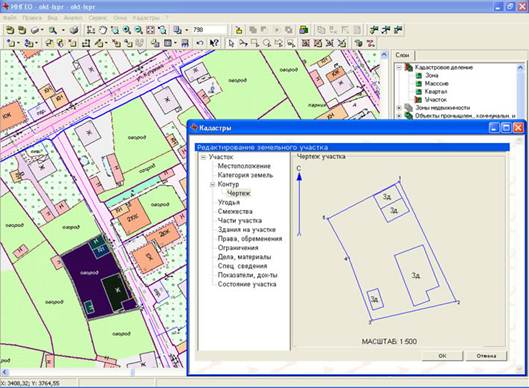Choose the arrow selection pointer tool
The width and height of the screenshot is (529, 388).
[x=231, y=43]
